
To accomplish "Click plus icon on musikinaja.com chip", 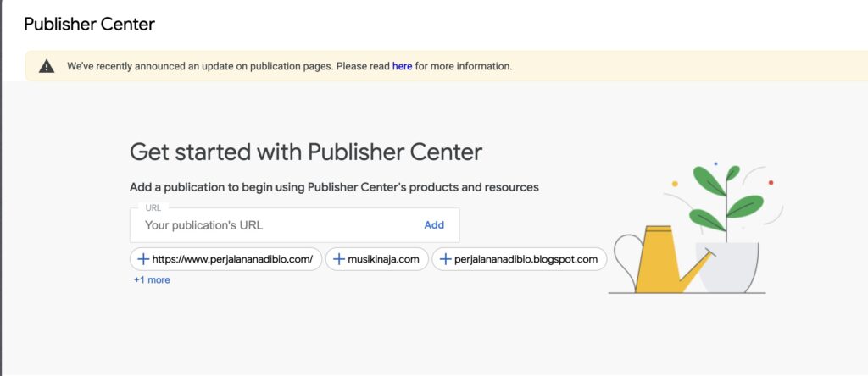I will pyautogui.click(x=339, y=259).
